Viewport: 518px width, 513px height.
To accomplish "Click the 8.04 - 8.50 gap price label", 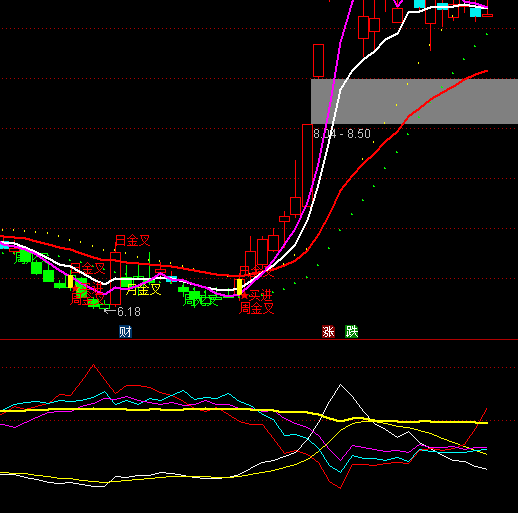I will (342, 134).
